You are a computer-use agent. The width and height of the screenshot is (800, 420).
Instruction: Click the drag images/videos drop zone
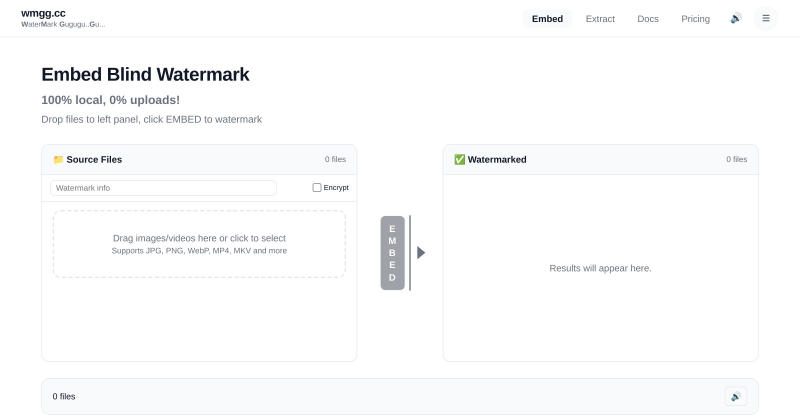[x=199, y=244]
